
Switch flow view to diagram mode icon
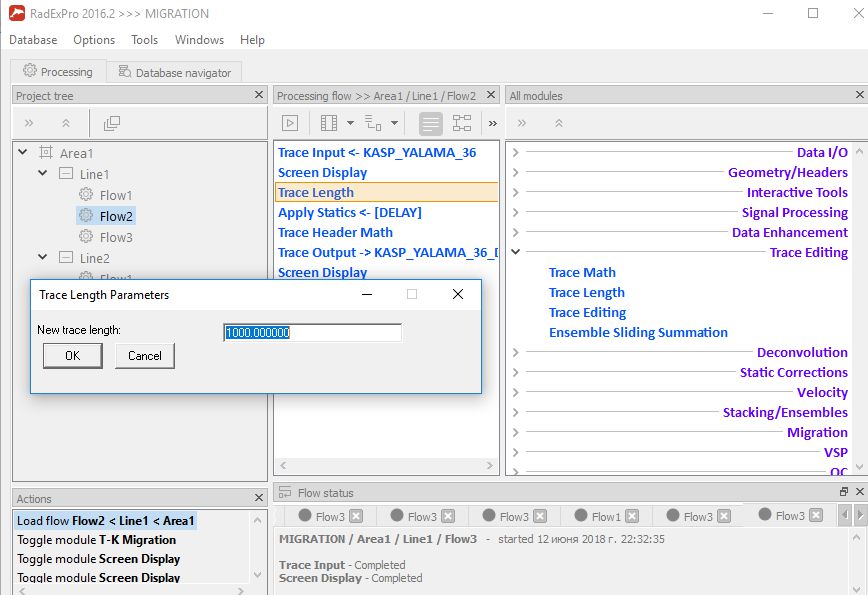click(x=462, y=123)
